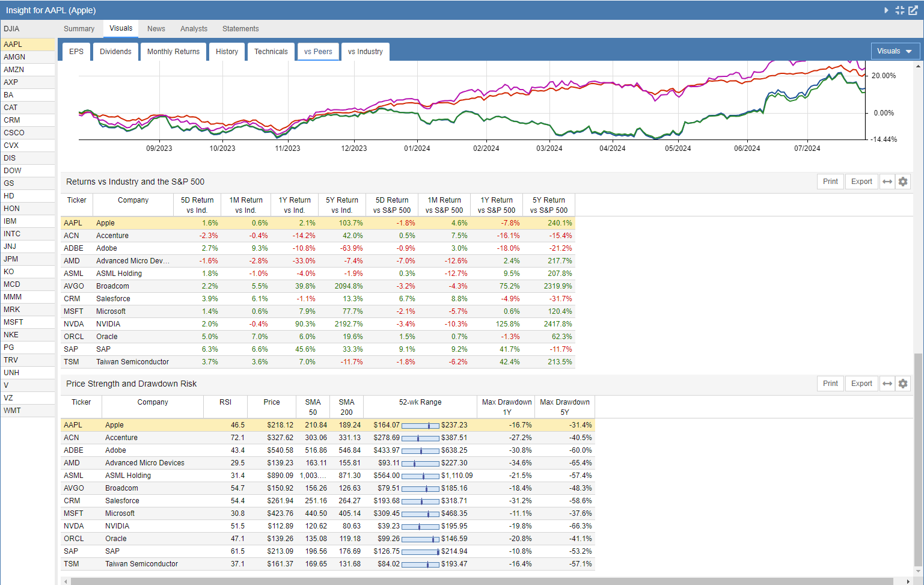Viewport: 924px width, 585px height.
Task: Select MSFT in the ticker sidebar
Action: coord(28,322)
